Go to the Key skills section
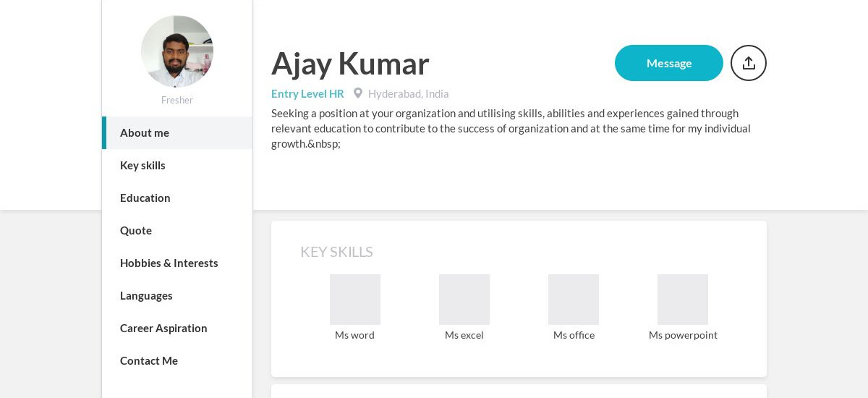 177,165
